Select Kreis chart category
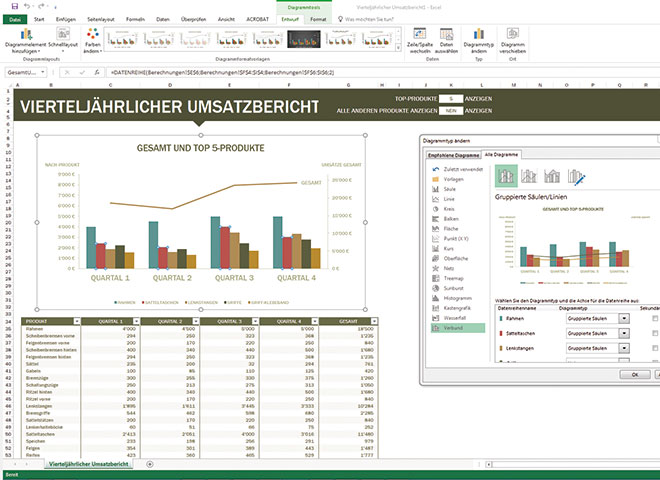660x480 pixels. pos(443,209)
